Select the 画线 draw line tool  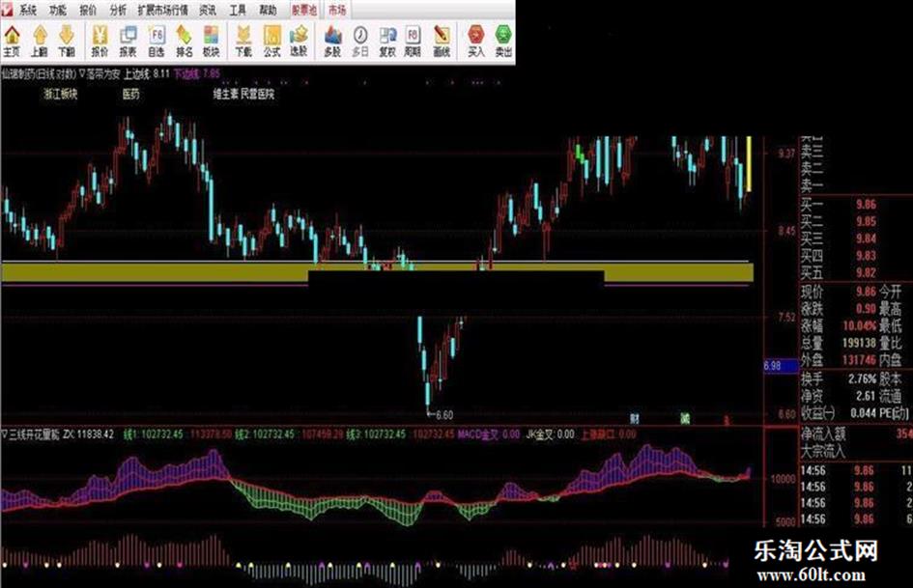442,41
